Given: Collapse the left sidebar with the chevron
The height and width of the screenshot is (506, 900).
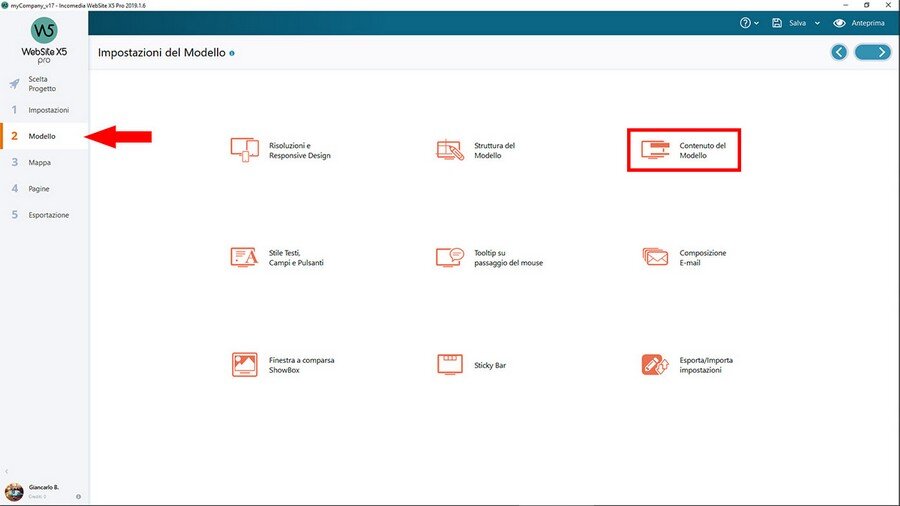Looking at the screenshot, I should pos(8,471).
